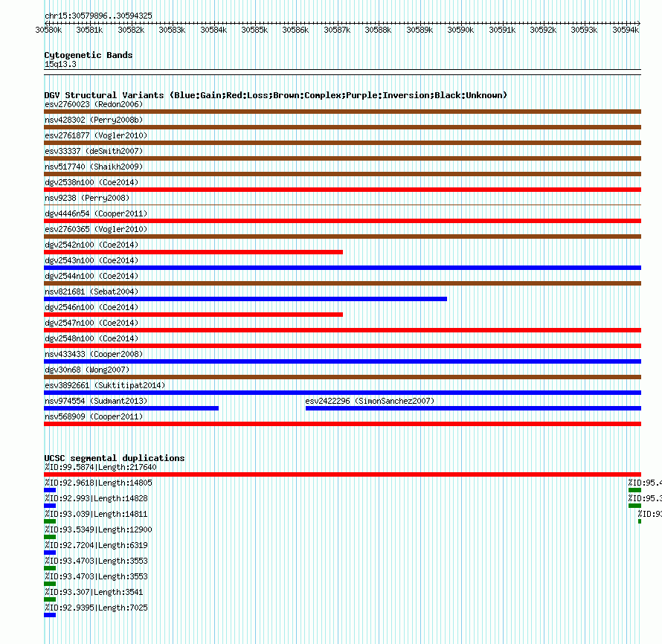662x644 pixels.
Task: Select the Cytogenetic Bands track title
Action: (89, 55)
